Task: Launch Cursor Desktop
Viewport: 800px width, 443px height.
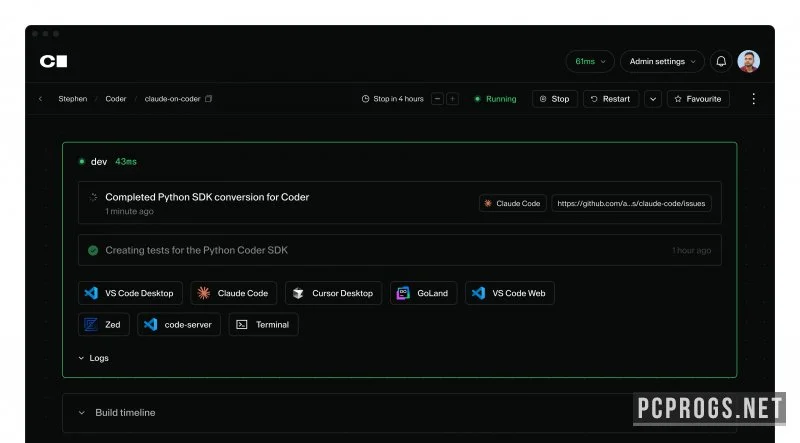Action: pos(333,293)
